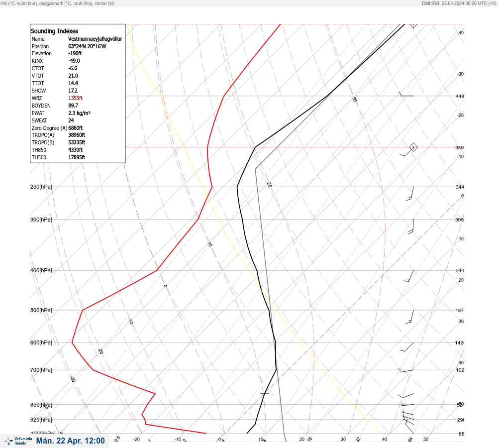Click the Zero Degree (A) value 6860ft
Image resolution: width=499 pixels, height=448 pixels.
pos(76,128)
